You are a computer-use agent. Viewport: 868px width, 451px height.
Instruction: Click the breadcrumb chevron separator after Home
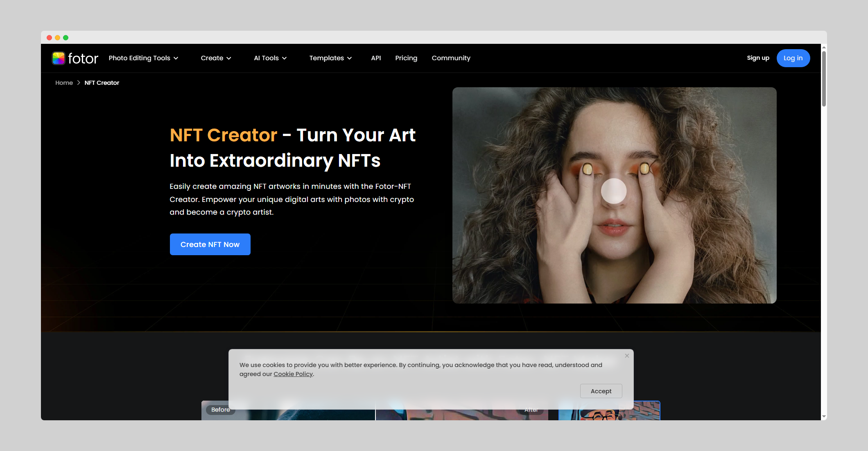pos(79,83)
